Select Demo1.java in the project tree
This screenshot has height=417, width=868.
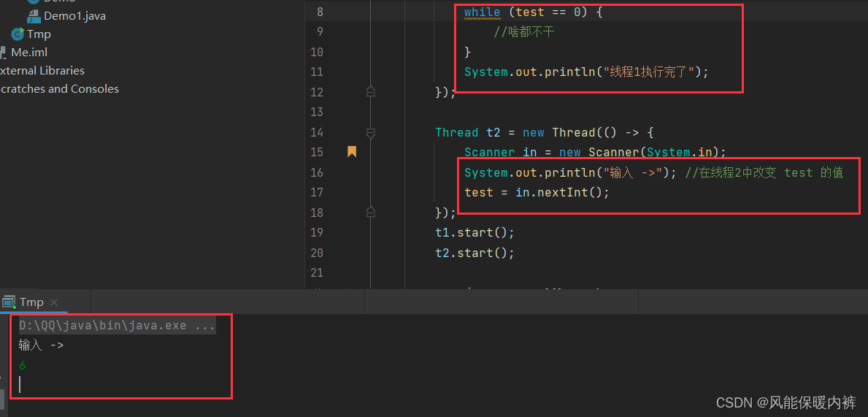click(x=74, y=16)
